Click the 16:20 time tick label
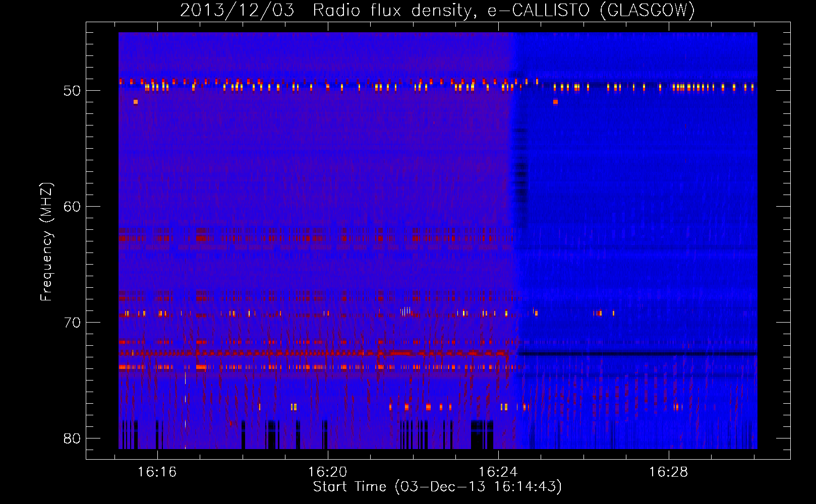Viewport: 816px width, 504px height. 328,472
